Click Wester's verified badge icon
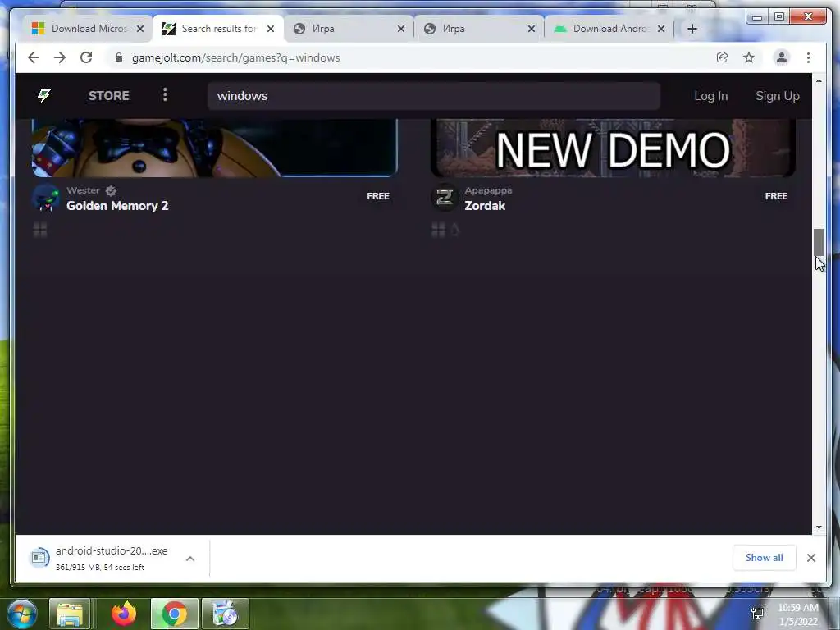 click(x=111, y=190)
